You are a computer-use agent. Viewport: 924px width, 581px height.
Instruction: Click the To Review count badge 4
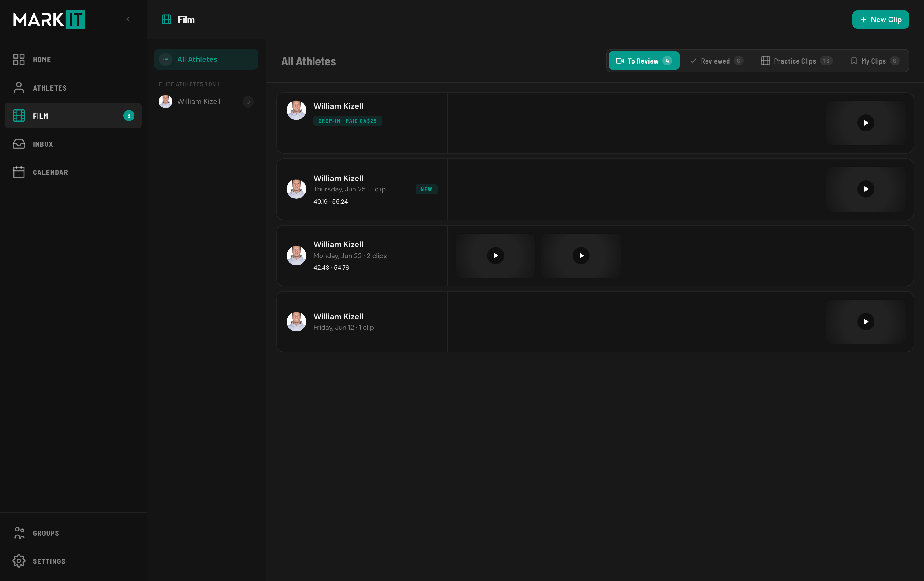click(667, 61)
